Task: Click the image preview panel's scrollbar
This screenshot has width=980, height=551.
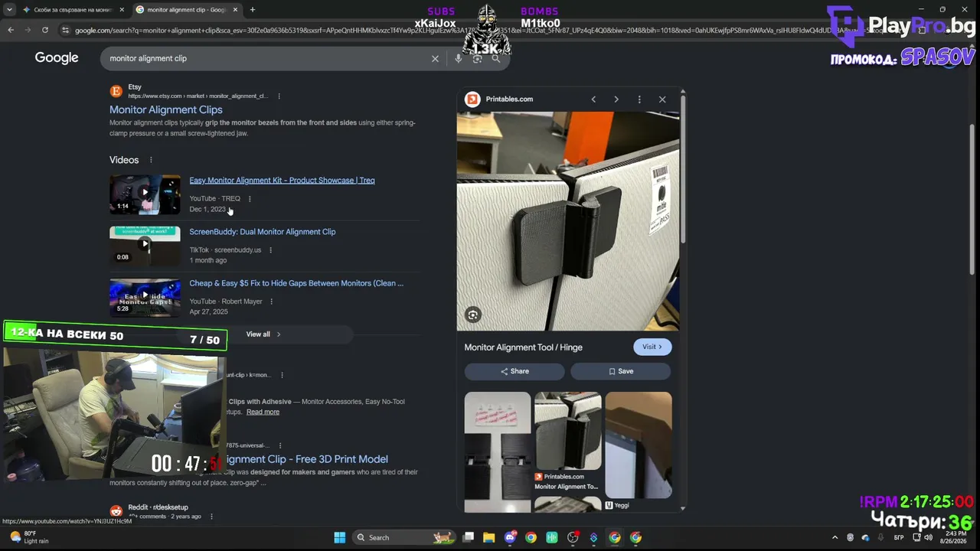Action: coord(682,168)
